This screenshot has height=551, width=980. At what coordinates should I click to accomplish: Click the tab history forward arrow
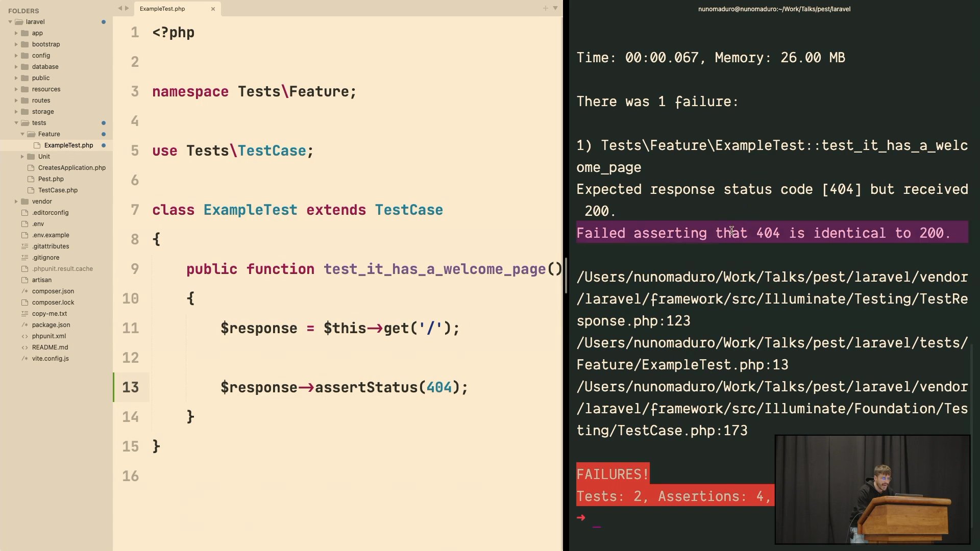point(127,8)
